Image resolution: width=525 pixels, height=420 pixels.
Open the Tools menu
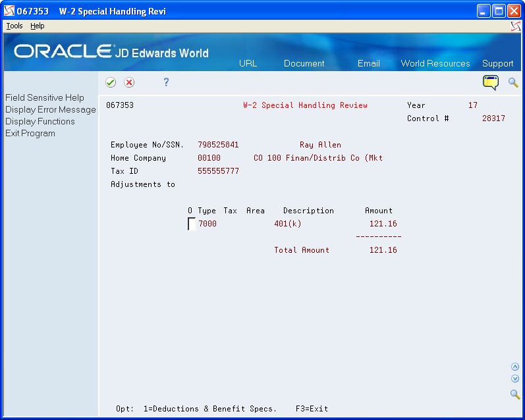pyautogui.click(x=14, y=26)
